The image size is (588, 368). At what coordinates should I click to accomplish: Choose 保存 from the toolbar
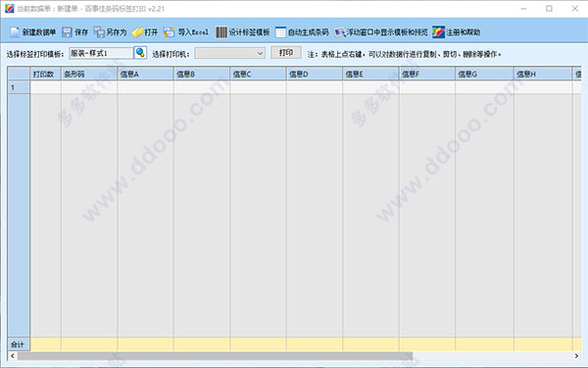[81, 32]
